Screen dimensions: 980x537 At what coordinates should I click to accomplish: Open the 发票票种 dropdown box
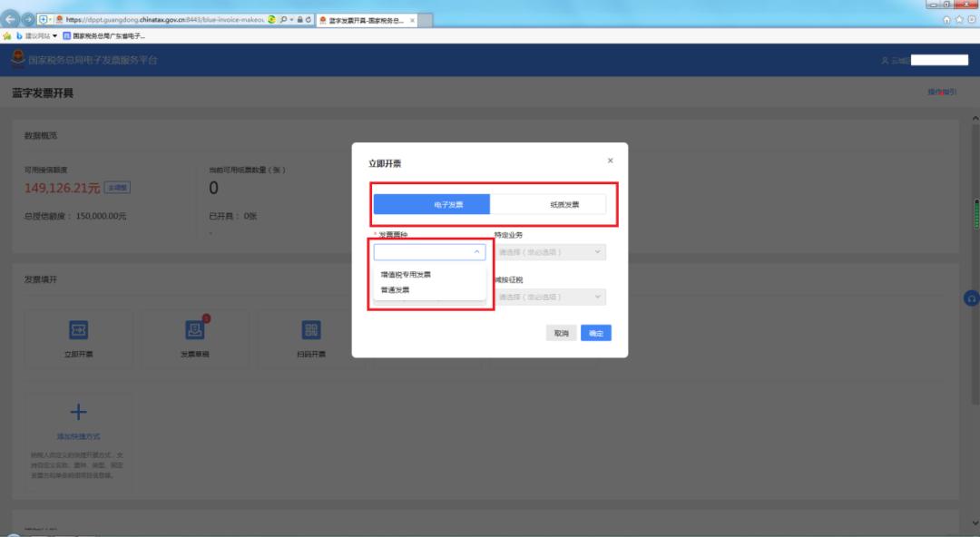click(x=429, y=252)
